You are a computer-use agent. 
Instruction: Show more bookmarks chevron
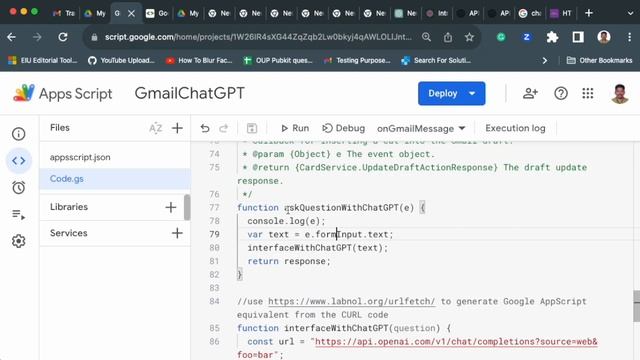click(544, 60)
